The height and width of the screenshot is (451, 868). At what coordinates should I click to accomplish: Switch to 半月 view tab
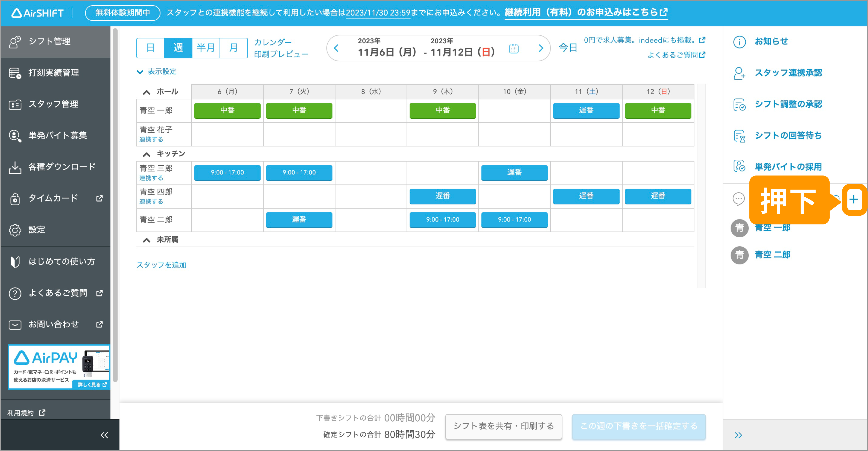[206, 48]
